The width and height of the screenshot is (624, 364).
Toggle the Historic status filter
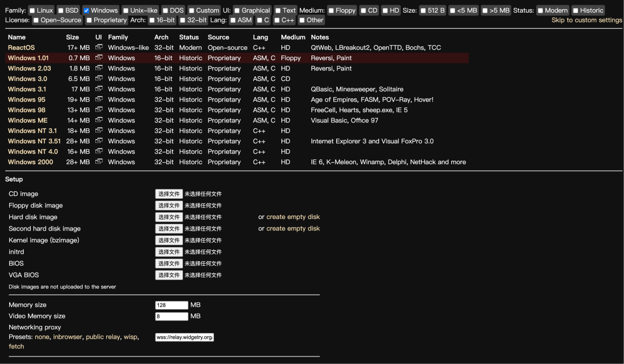click(575, 10)
